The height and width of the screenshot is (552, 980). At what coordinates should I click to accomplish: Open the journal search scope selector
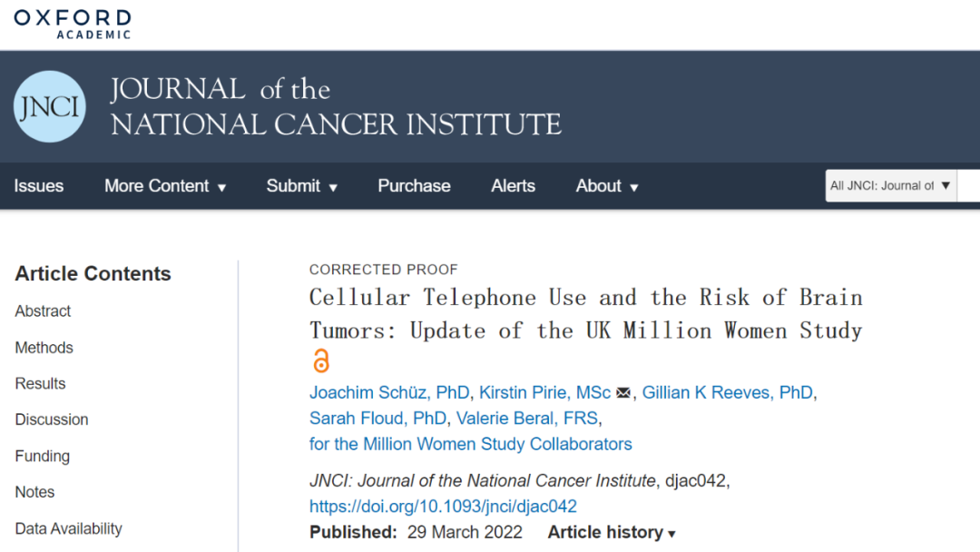[x=890, y=186]
